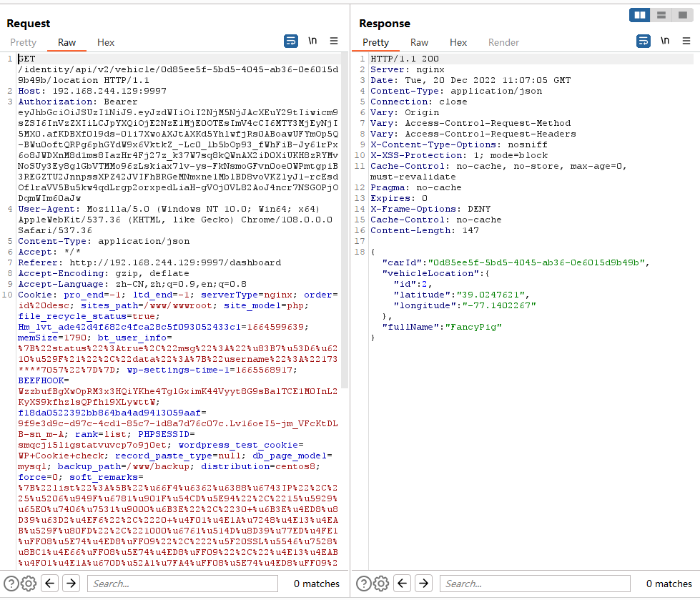Go to previous match in Request search

pos(50,584)
